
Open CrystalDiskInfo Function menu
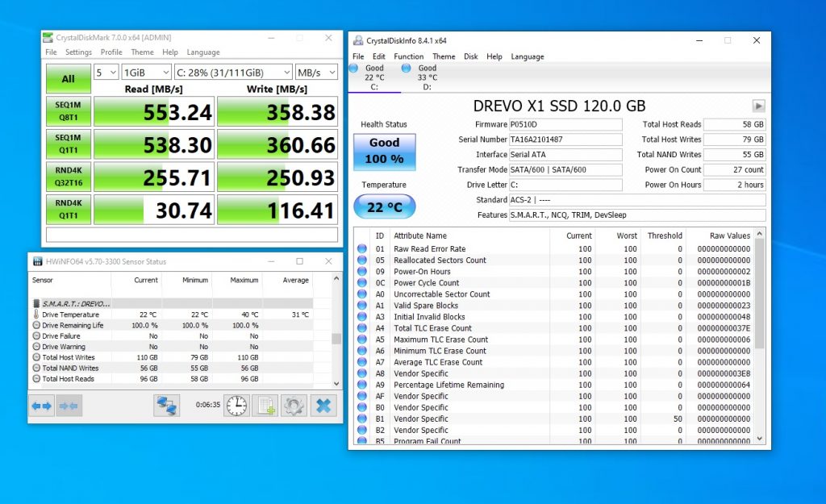409,56
